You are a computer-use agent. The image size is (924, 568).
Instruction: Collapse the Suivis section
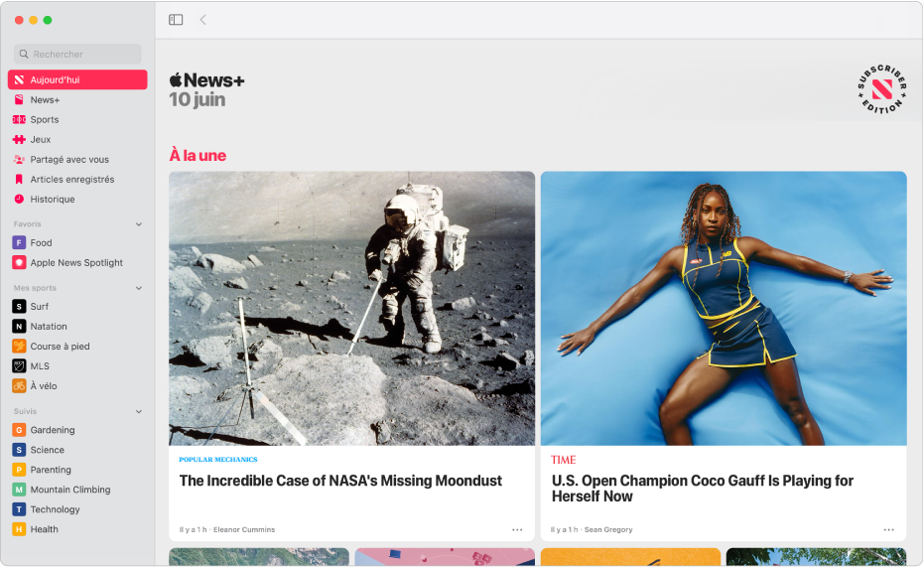click(x=139, y=412)
